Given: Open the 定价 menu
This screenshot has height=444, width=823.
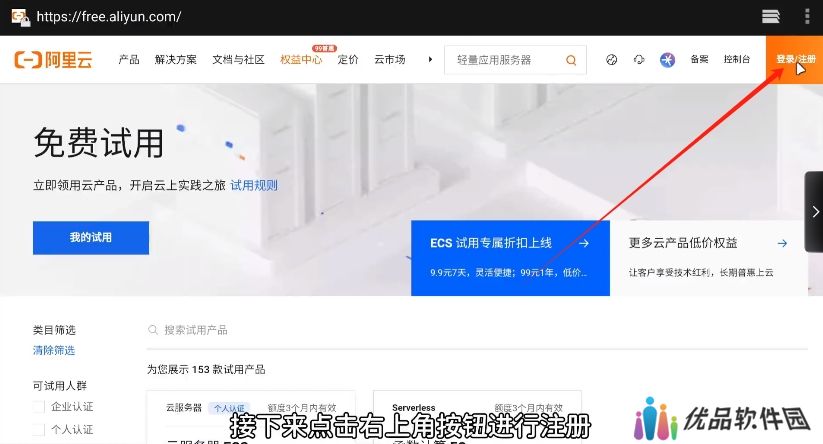Looking at the screenshot, I should (x=348, y=60).
